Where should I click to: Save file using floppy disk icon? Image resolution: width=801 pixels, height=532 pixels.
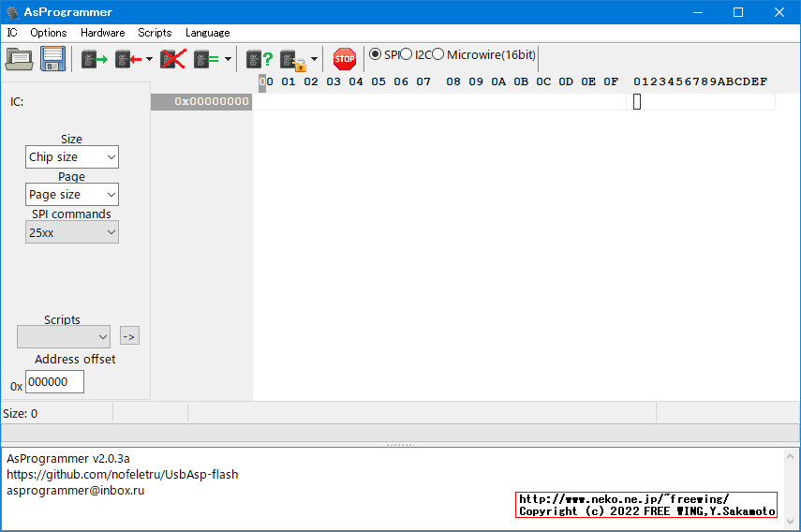click(x=53, y=59)
